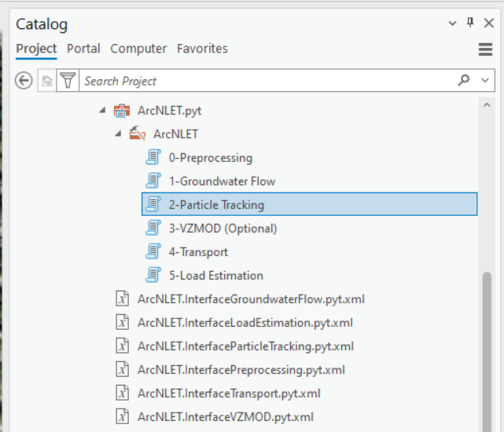Click the magnifier search icon

[463, 80]
